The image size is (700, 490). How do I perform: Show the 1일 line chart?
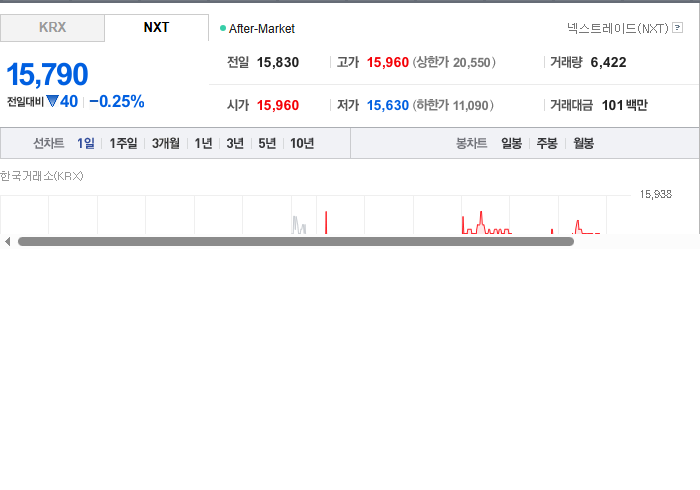pos(86,143)
